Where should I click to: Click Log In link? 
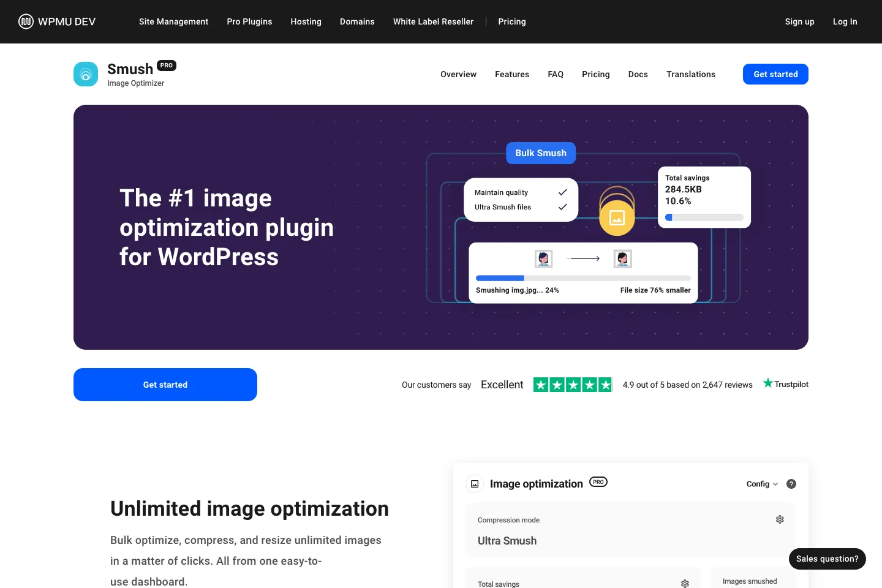845,21
